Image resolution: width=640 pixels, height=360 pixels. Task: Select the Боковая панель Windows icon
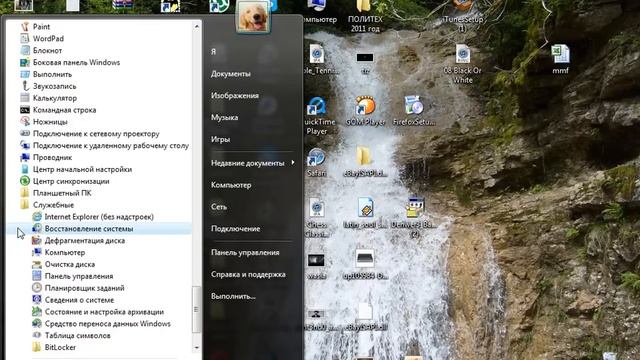[25, 62]
